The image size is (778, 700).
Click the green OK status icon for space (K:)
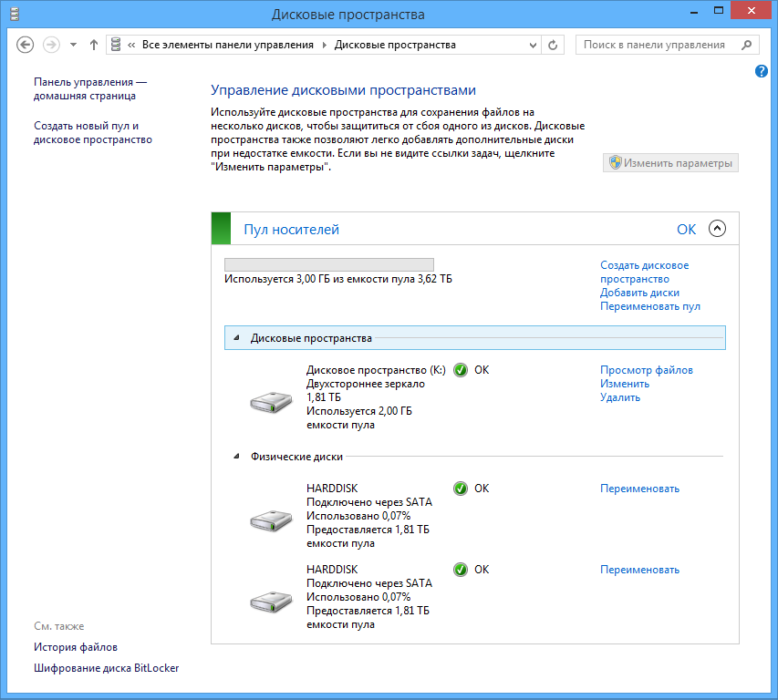click(462, 369)
